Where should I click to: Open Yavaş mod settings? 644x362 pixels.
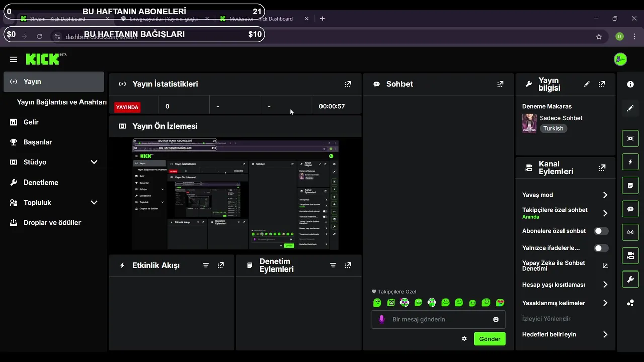[x=565, y=195]
